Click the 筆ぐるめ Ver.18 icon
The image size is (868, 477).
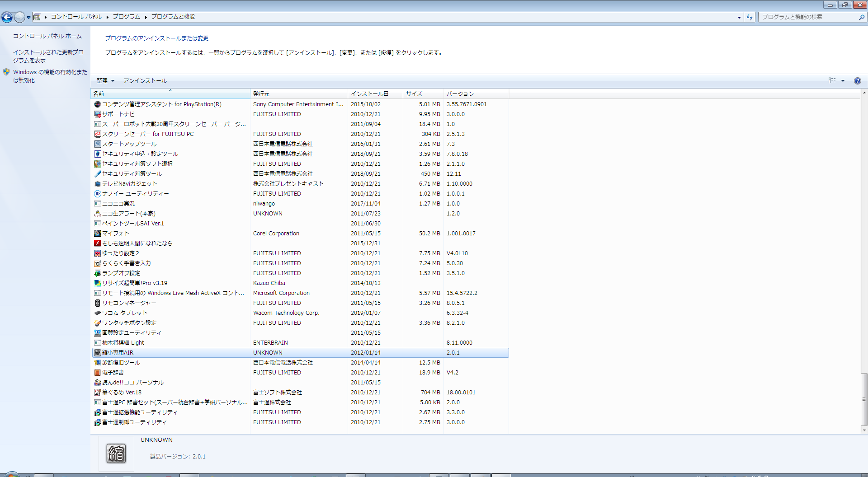97,393
